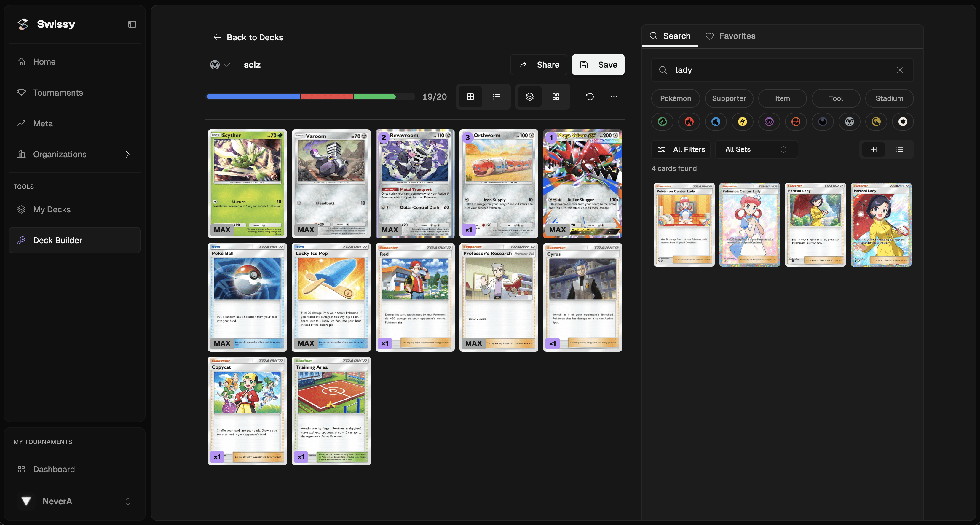
Task: Save the deck
Action: click(x=598, y=65)
